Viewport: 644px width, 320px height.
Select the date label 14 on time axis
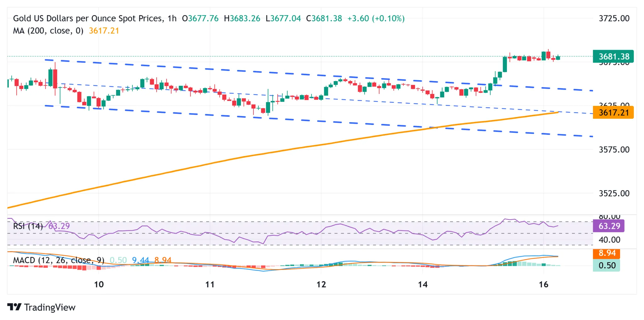pyautogui.click(x=423, y=285)
